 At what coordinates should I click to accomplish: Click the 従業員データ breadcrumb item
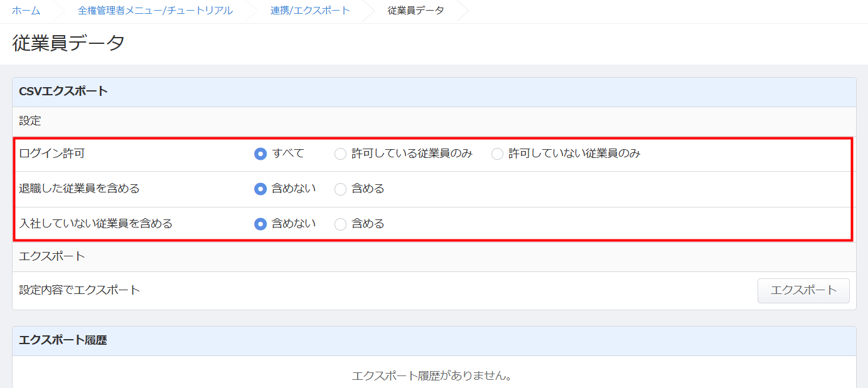415,11
